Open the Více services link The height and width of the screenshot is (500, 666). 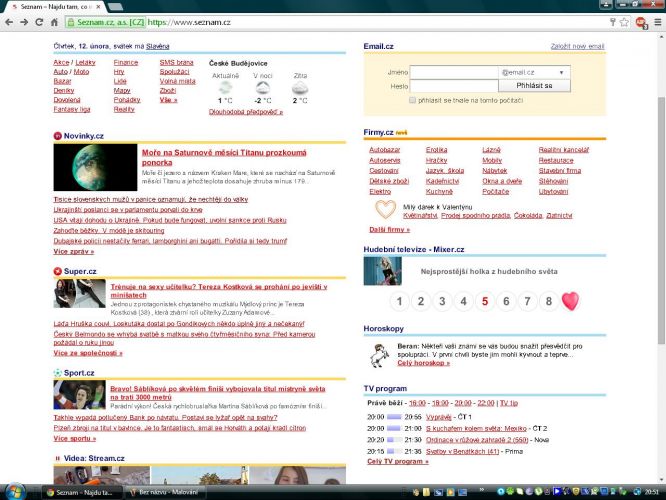168,100
